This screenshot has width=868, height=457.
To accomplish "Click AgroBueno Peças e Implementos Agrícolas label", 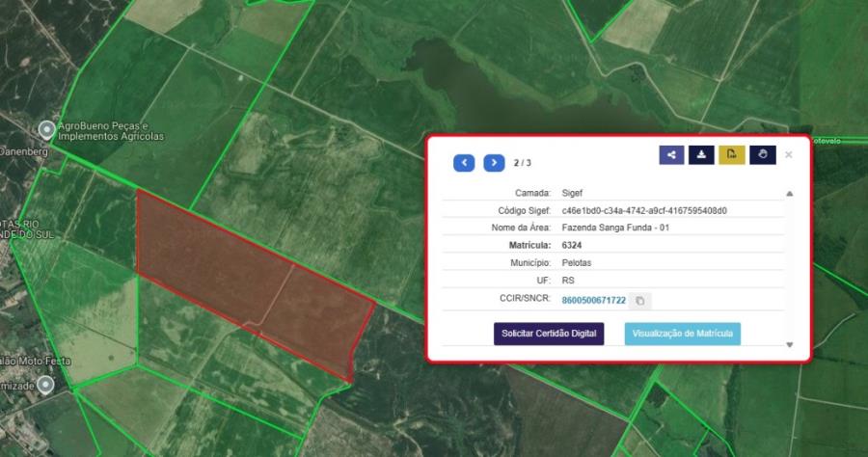I will click(x=111, y=131).
